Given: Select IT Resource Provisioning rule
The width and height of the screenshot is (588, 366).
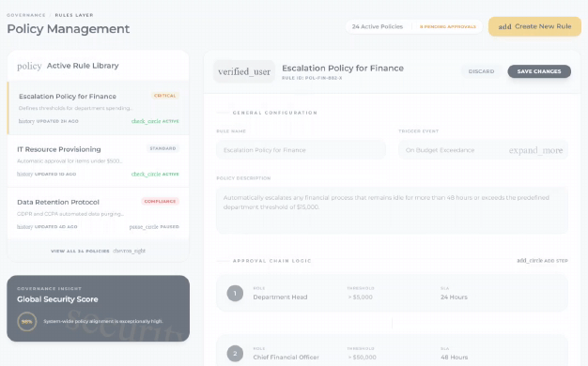Looking at the screenshot, I should [99, 161].
